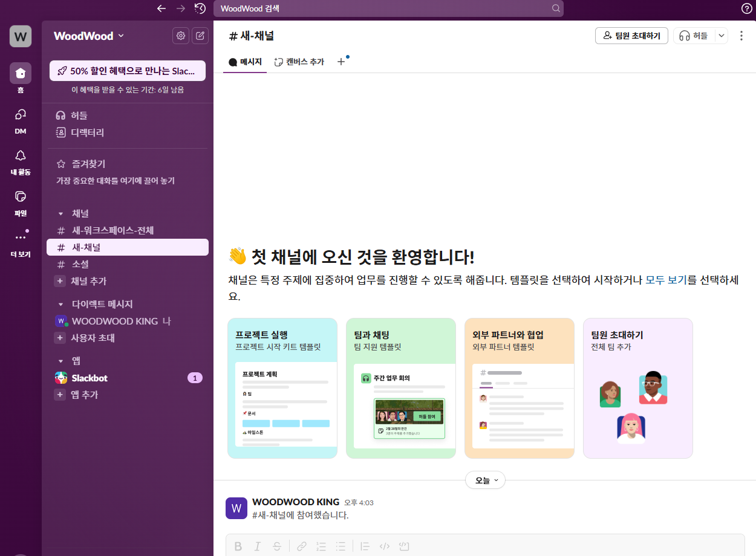Open Slackbot in the apps list
756x556 pixels.
click(128, 378)
